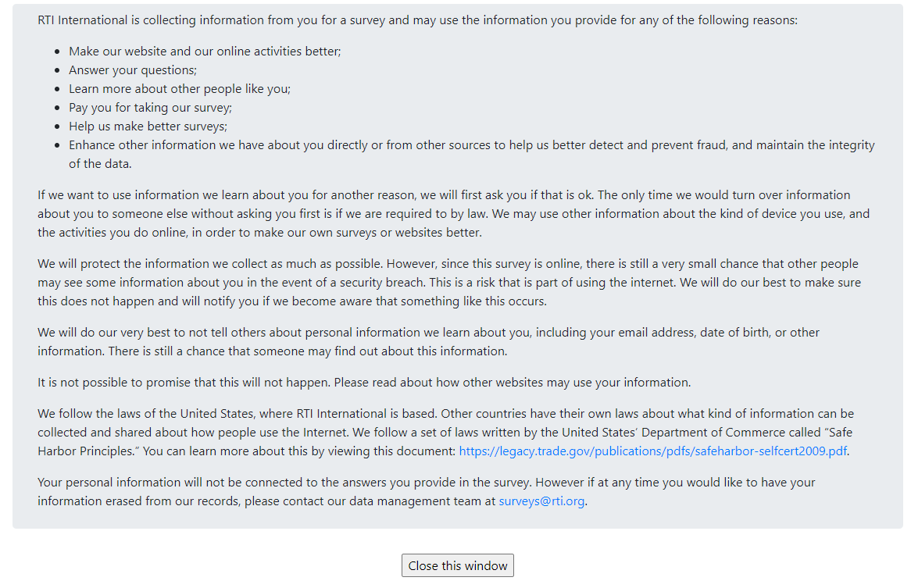Click 'Pay you for taking our survey' bullet

150,107
